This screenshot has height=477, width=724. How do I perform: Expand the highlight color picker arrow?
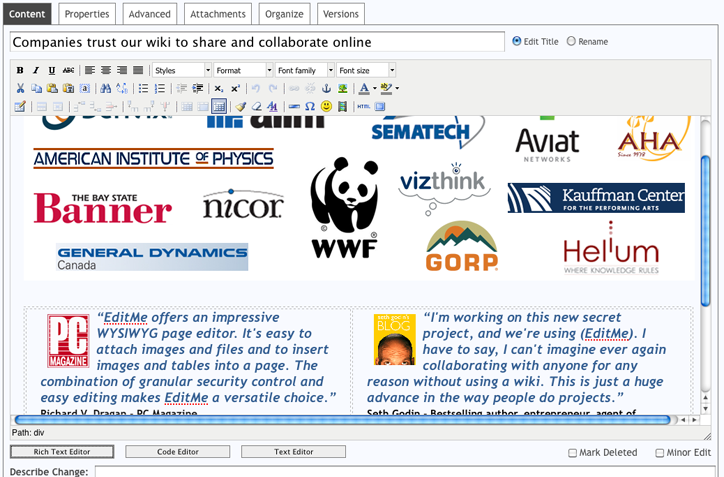click(397, 88)
